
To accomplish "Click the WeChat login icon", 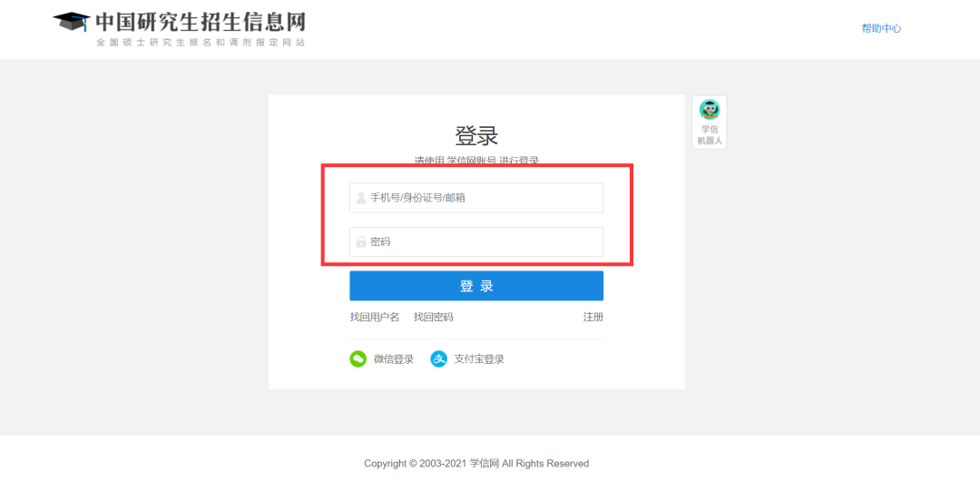I will click(x=358, y=359).
